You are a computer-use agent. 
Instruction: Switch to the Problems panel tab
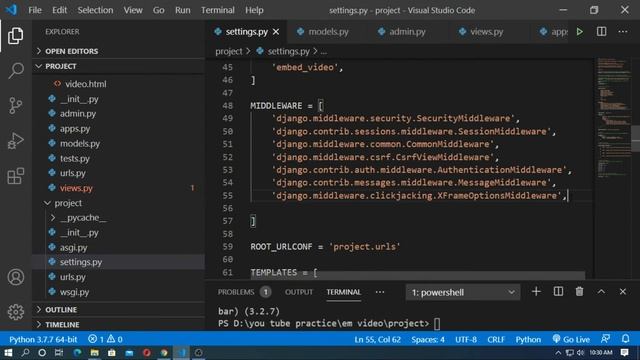[x=243, y=292]
